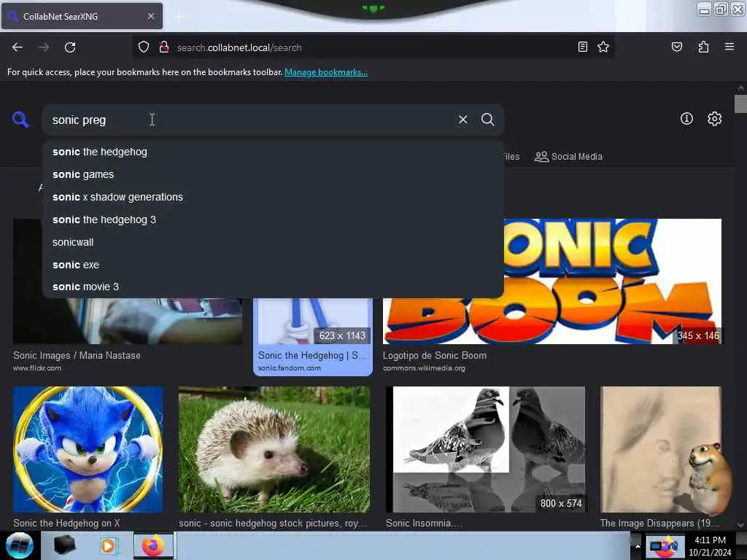Choose suggestion 'sonic movie 3'
The width and height of the screenshot is (747, 560).
(x=273, y=287)
